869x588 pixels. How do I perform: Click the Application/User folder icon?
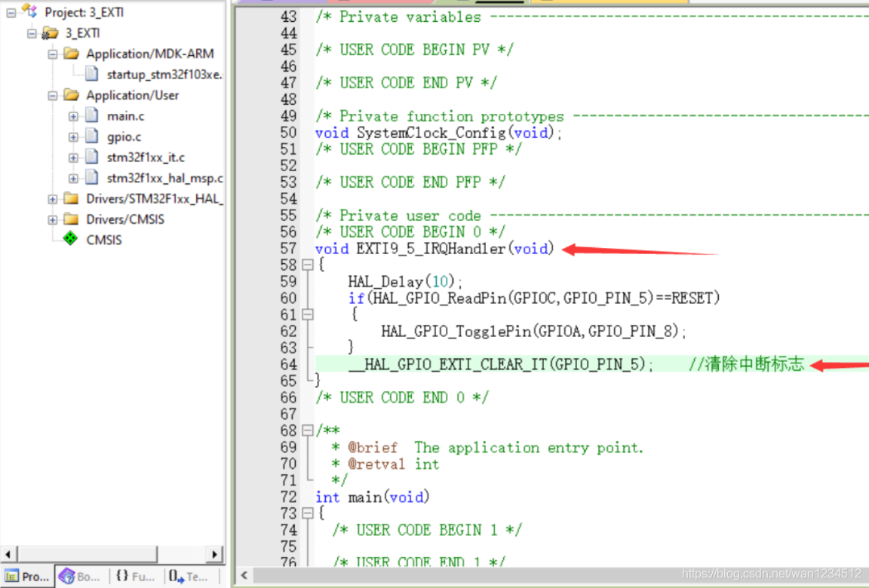coord(71,95)
